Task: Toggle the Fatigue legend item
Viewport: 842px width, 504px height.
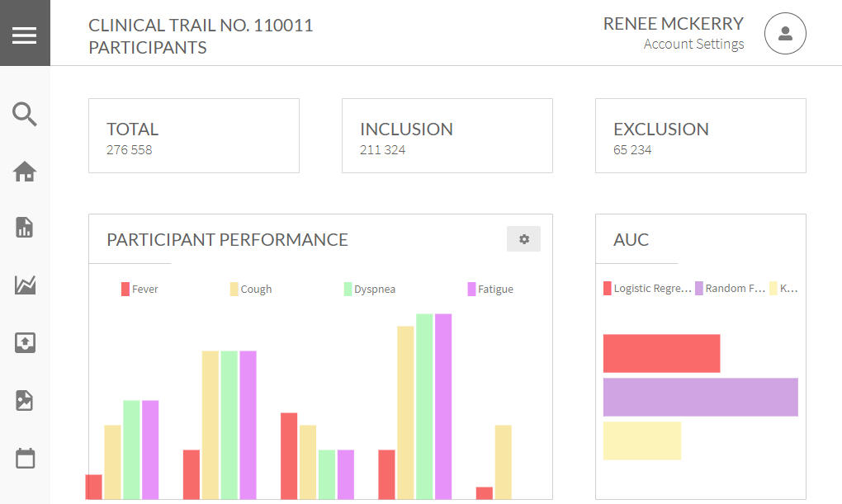Action: (x=490, y=289)
